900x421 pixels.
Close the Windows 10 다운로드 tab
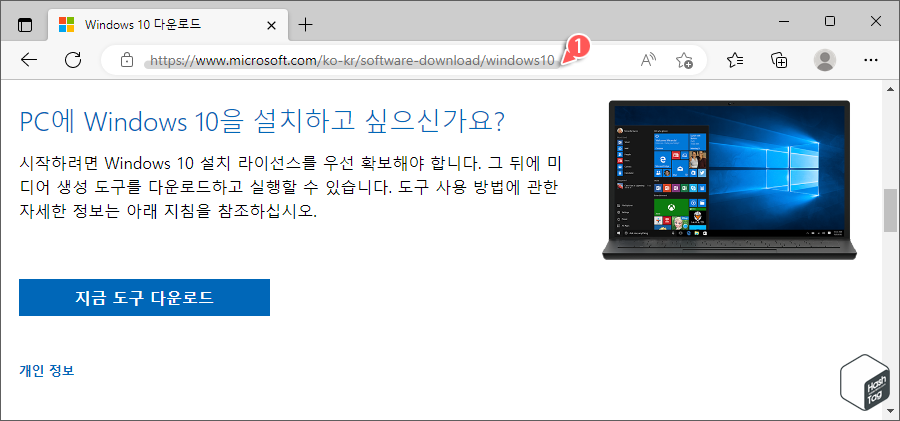click(x=271, y=25)
